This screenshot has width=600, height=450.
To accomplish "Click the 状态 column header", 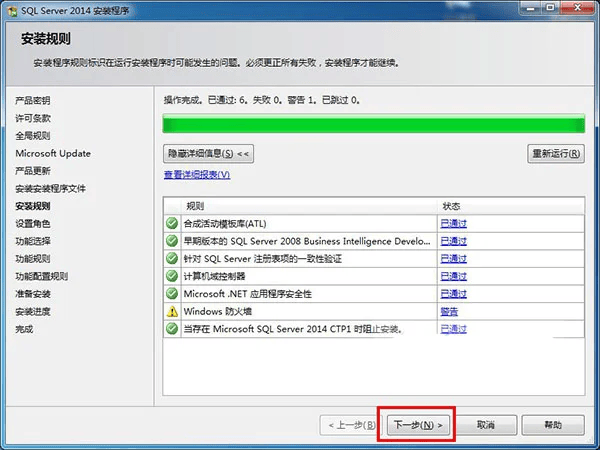I will click(511, 206).
